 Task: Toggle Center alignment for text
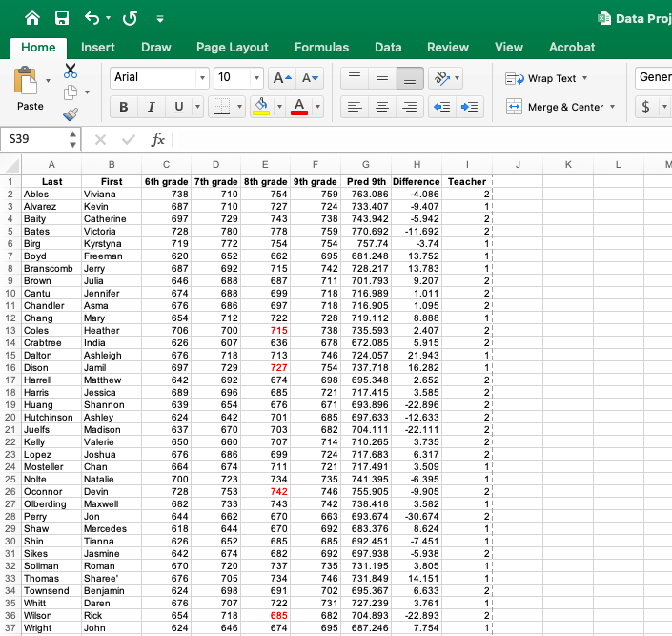coord(382,107)
